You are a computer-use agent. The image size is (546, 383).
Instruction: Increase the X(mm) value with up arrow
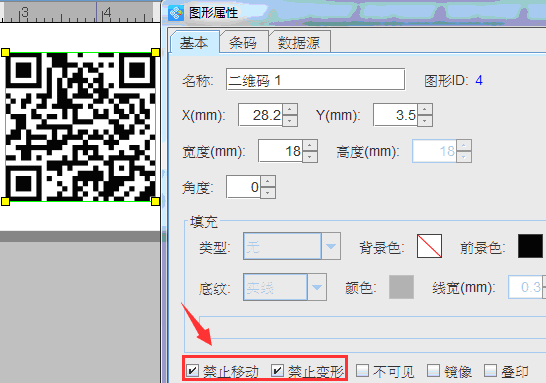[290, 109]
